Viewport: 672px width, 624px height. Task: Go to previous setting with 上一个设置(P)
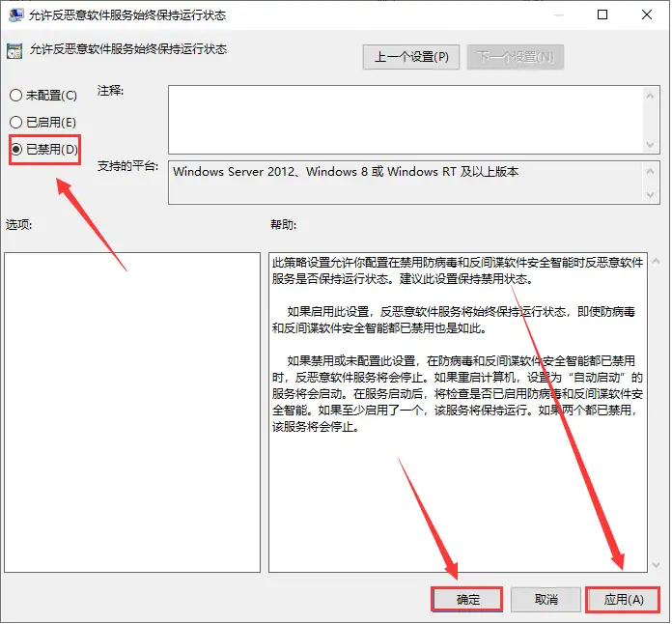tap(411, 57)
